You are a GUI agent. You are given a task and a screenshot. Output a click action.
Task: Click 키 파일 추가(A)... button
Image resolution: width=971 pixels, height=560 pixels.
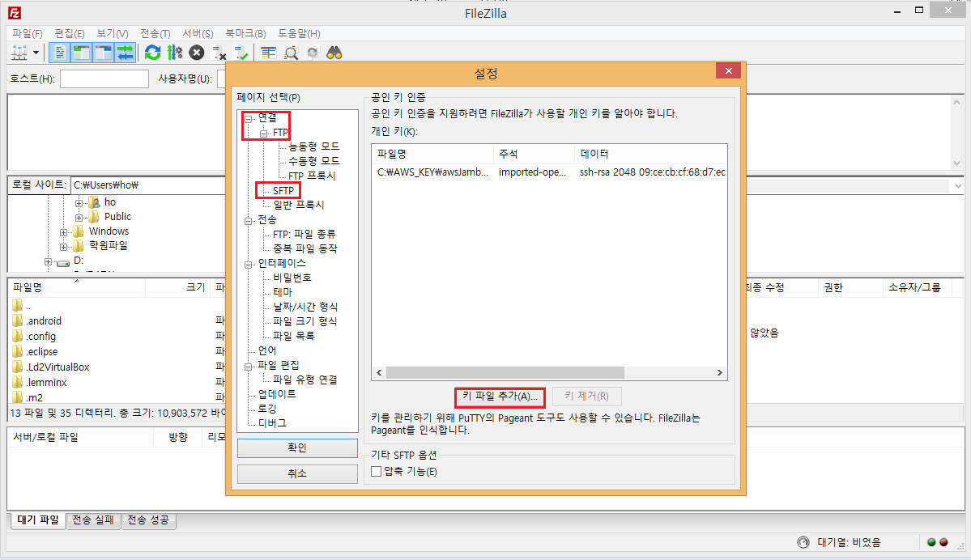(500, 397)
